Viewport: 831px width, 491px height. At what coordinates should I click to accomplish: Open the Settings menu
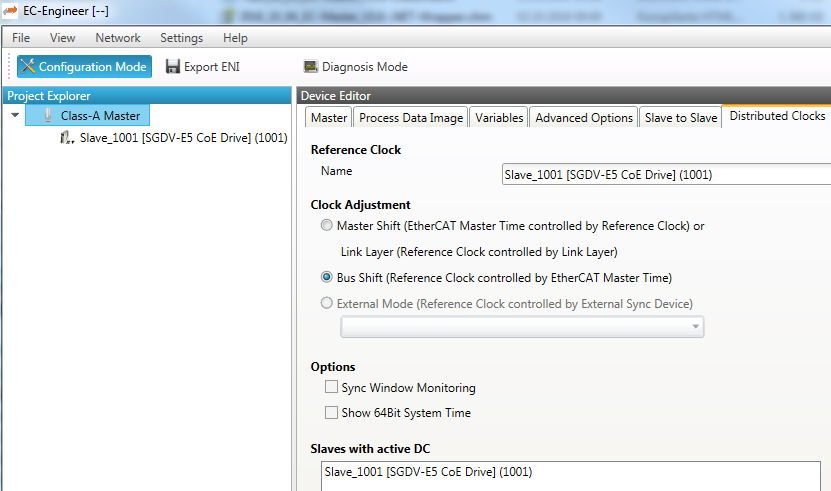(x=181, y=38)
